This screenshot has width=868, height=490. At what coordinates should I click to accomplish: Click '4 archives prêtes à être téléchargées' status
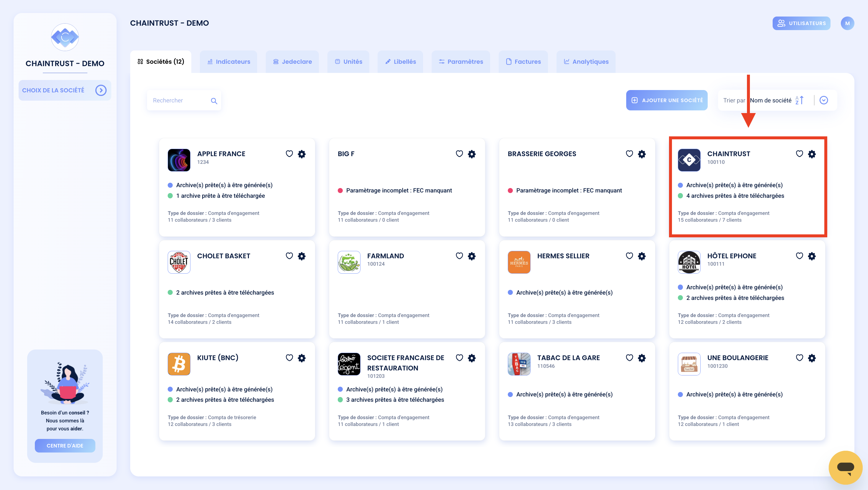[735, 196]
